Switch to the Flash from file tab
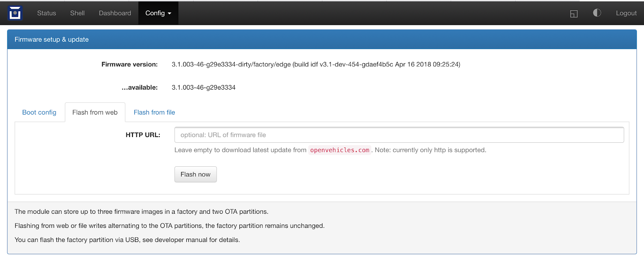Viewport: 644px width, 258px height. click(x=154, y=112)
